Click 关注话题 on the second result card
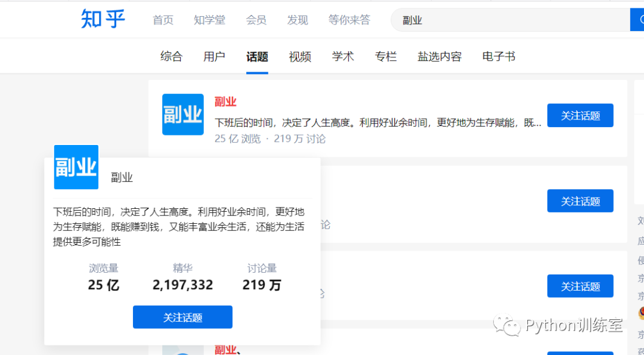 [x=580, y=201]
